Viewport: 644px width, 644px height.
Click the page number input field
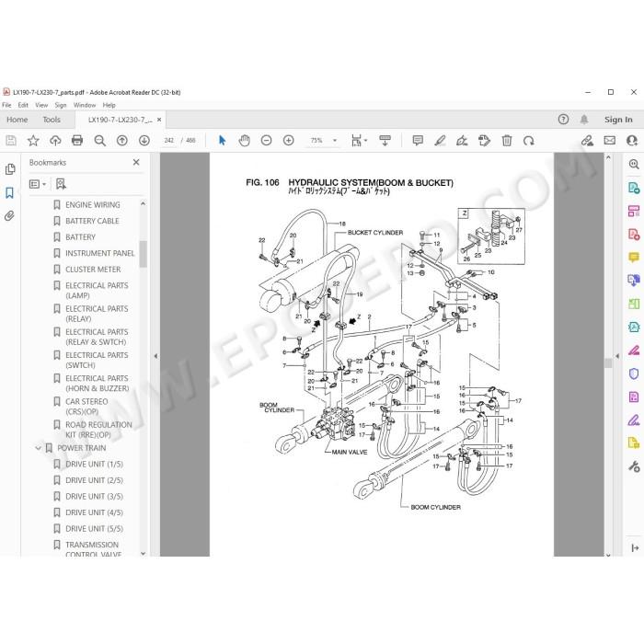pos(168,141)
